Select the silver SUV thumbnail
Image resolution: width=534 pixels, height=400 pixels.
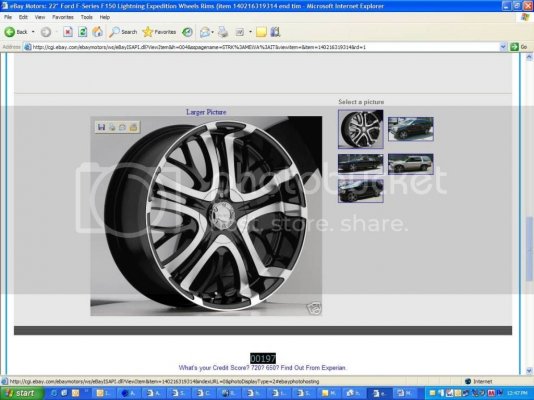(411, 164)
